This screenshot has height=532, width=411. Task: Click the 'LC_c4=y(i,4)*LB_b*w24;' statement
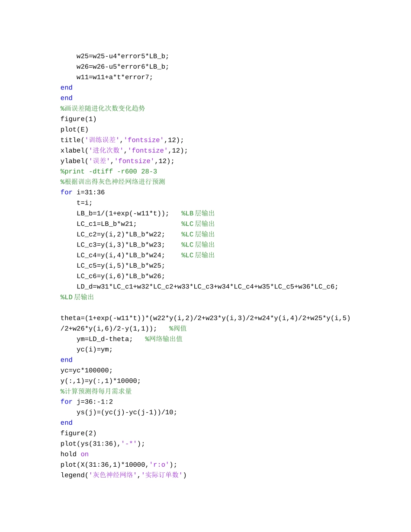pyautogui.click(x=121, y=255)
